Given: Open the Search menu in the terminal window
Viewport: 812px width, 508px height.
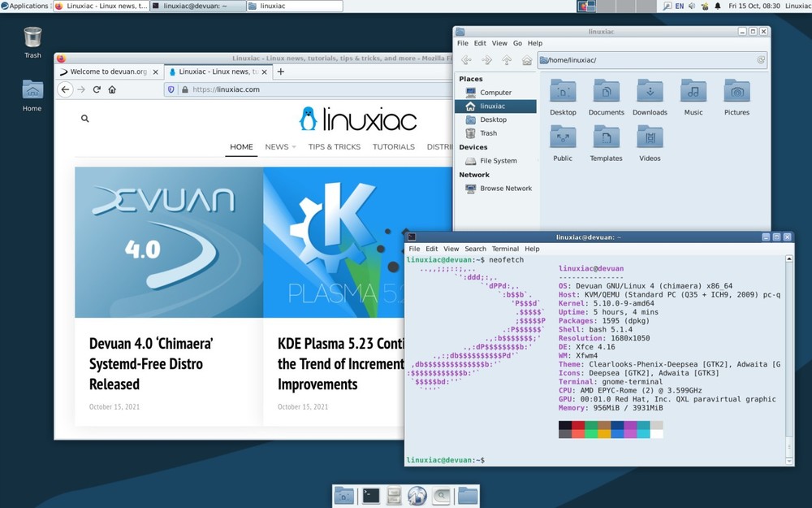Looking at the screenshot, I should 475,249.
